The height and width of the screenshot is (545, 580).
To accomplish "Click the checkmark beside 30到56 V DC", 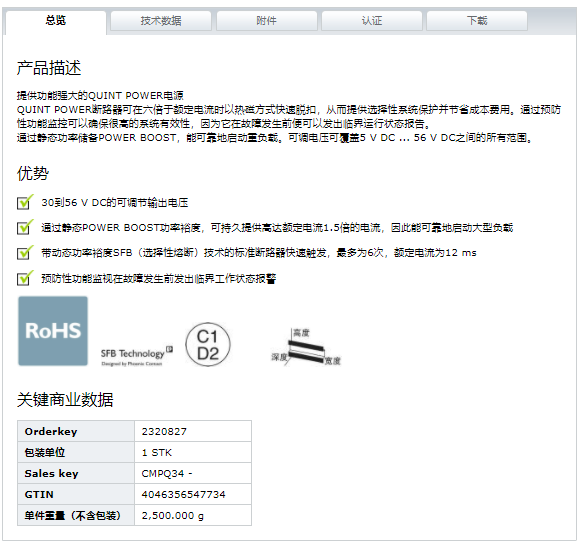I will pyautogui.click(x=25, y=202).
